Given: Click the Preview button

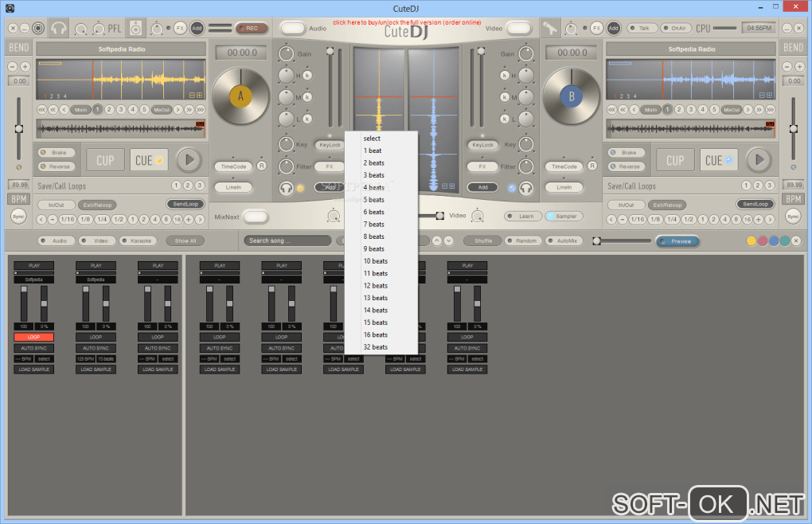Looking at the screenshot, I should click(x=677, y=241).
